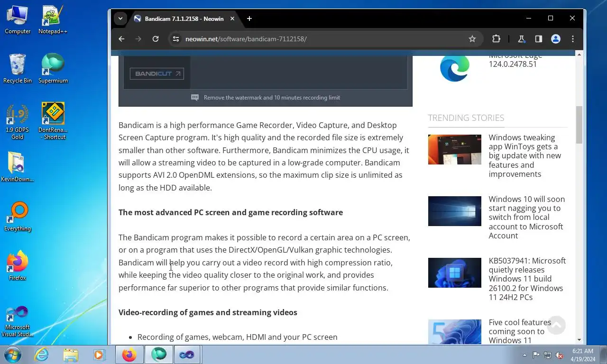Viewport: 607px width, 364px height.
Task: Open Five cool features Windows 11 story
Action: click(520, 331)
